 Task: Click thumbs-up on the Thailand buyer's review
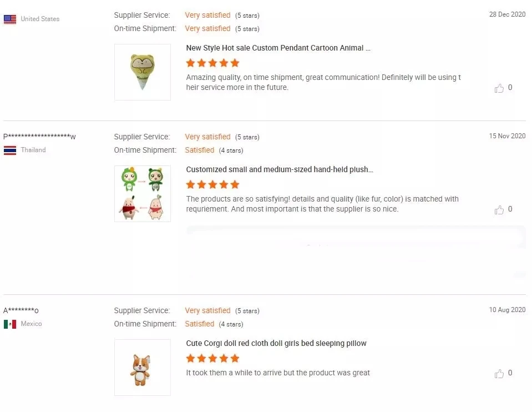click(499, 210)
